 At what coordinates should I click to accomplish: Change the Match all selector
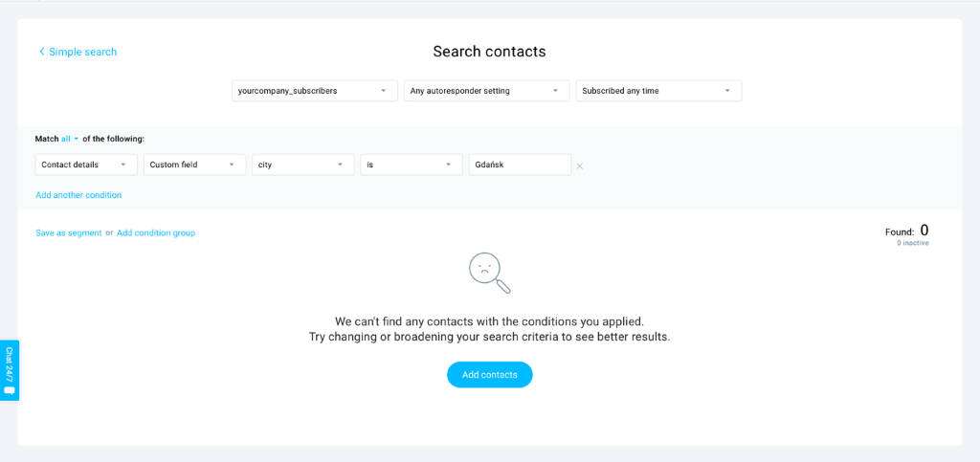(x=69, y=139)
